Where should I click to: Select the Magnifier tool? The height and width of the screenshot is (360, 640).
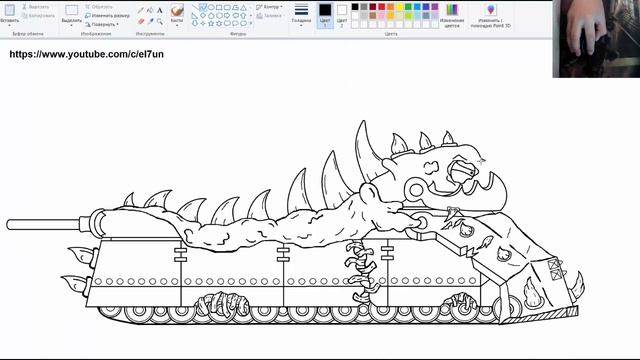(160, 21)
